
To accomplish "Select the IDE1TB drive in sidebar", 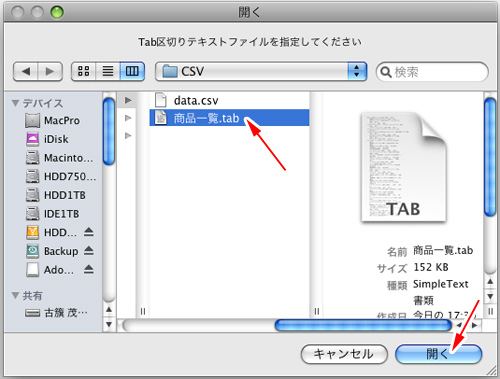I will point(53,214).
